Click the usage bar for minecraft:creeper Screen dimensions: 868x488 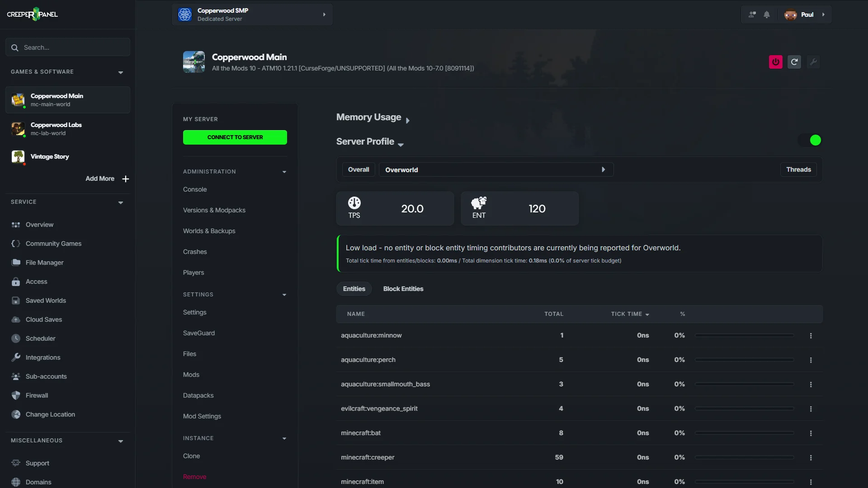745,457
